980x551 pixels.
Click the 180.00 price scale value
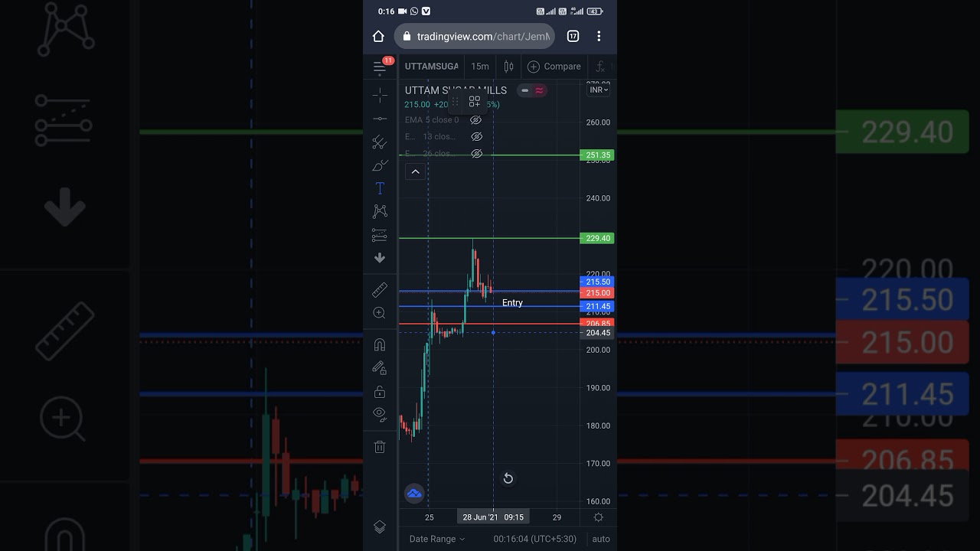pos(598,425)
